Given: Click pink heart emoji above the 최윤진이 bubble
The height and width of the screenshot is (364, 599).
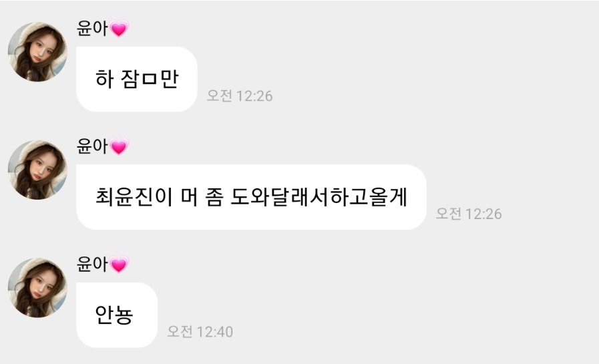Looking at the screenshot, I should tap(119, 147).
